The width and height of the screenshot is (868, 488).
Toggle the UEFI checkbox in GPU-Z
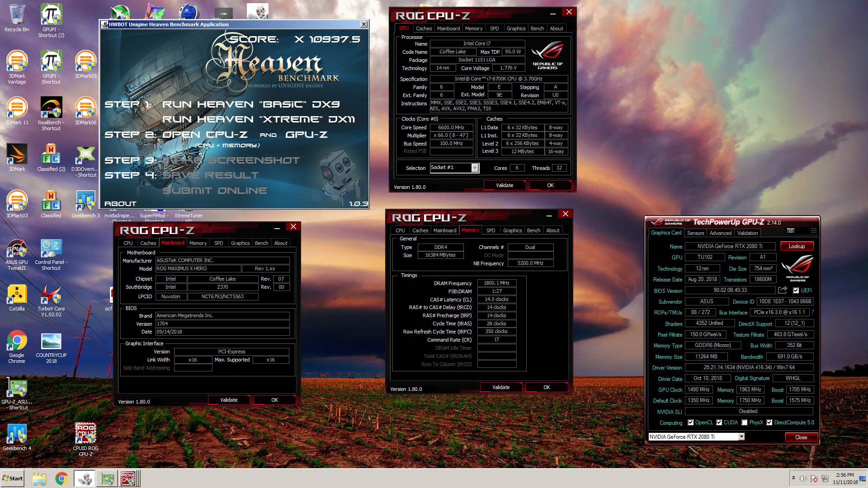796,291
